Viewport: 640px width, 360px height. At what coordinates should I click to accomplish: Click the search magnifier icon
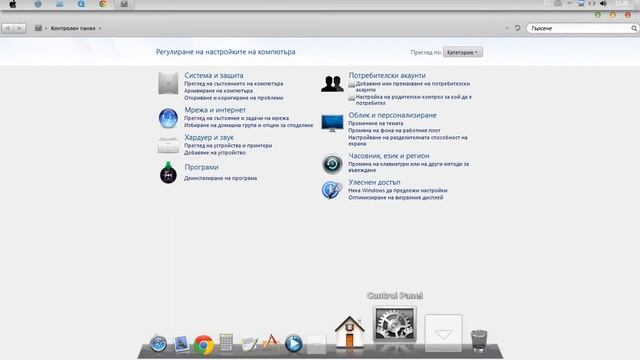[634, 28]
